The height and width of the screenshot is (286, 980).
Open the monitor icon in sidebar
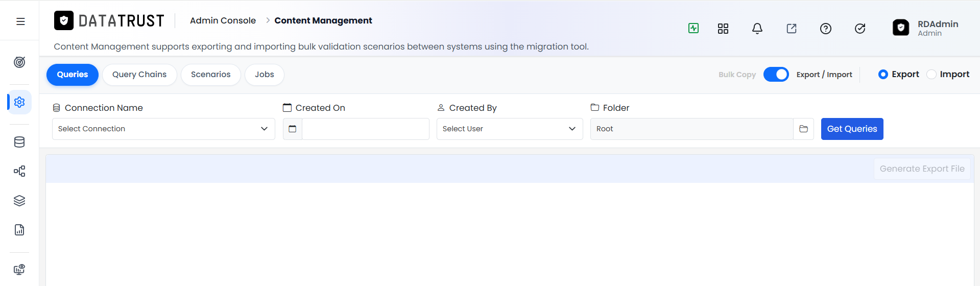pos(19,270)
